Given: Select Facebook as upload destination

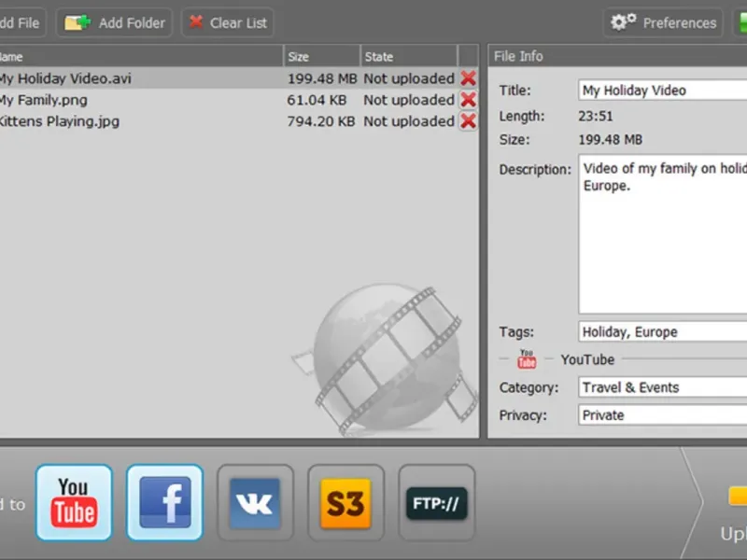Looking at the screenshot, I should (165, 503).
